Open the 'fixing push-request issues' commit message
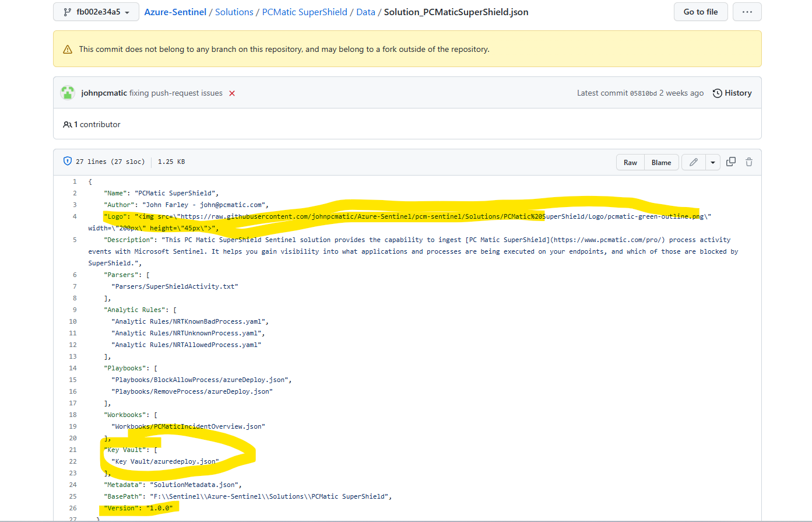This screenshot has width=812, height=522. tap(176, 93)
